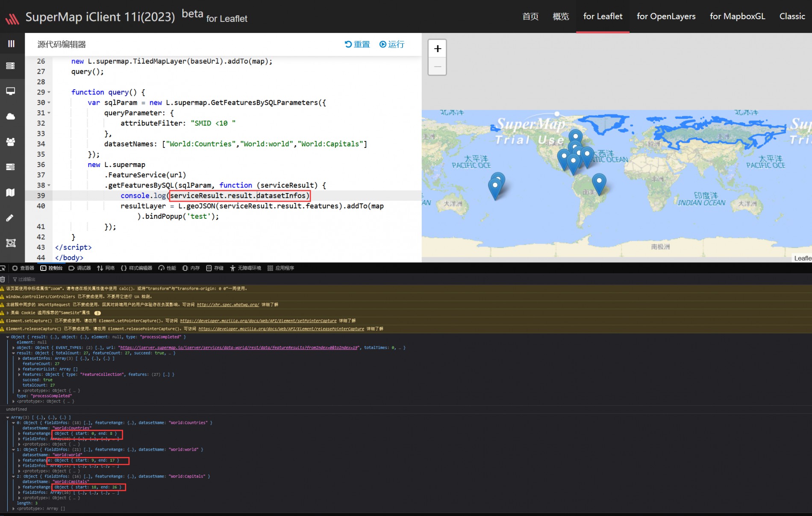Click the badge showing 3 on Cookie warning

[97, 313]
